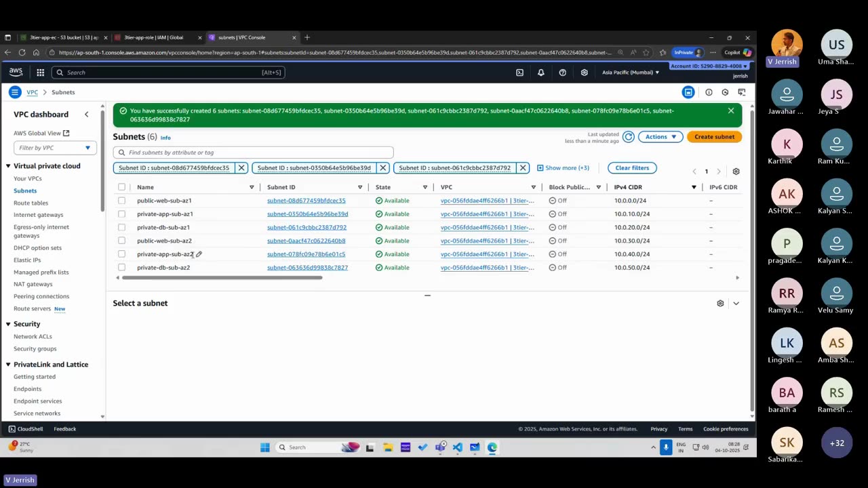Remove filter subnet-08d677459bfdcec35
Viewport: 868px width, 488px height.
[241, 168]
